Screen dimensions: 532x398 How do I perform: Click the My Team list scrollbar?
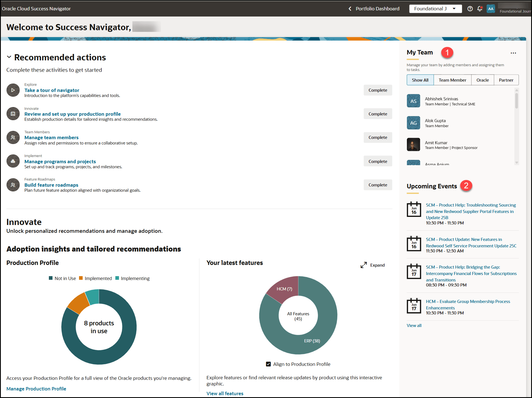click(517, 101)
